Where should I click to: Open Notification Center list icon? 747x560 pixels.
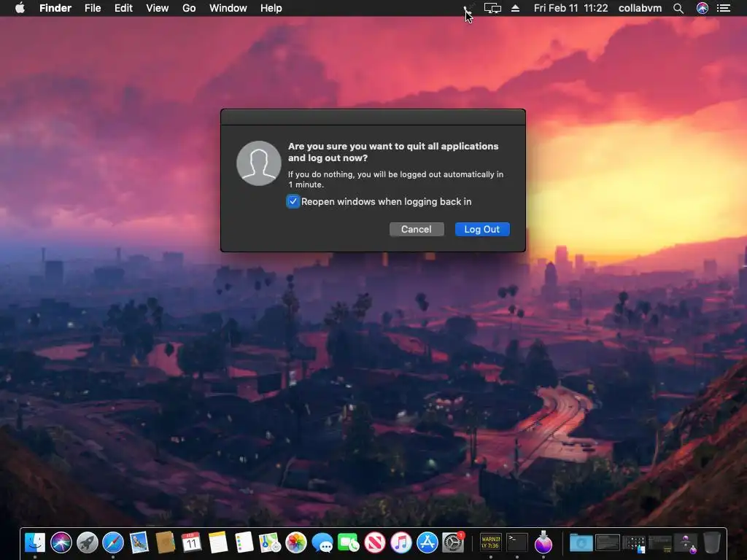click(724, 8)
